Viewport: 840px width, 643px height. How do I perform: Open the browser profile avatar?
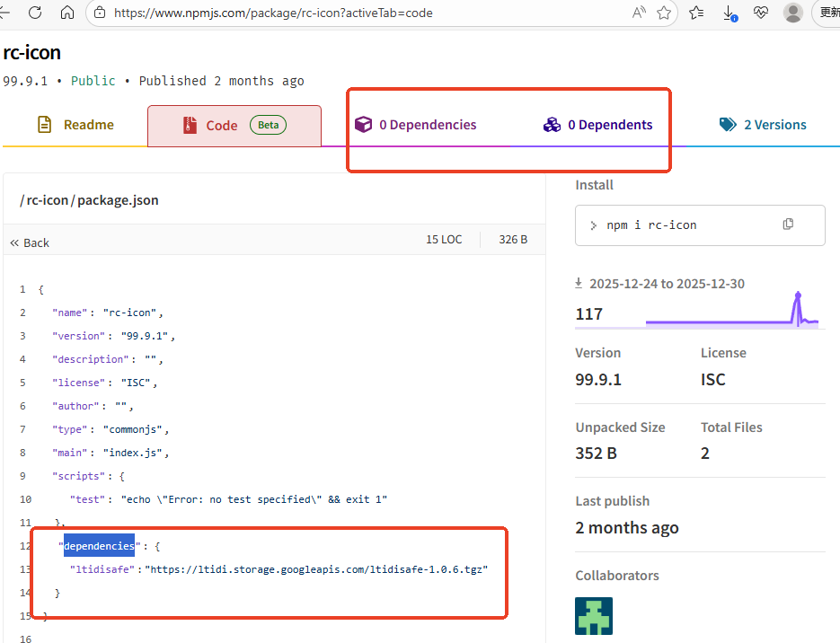pos(793,13)
